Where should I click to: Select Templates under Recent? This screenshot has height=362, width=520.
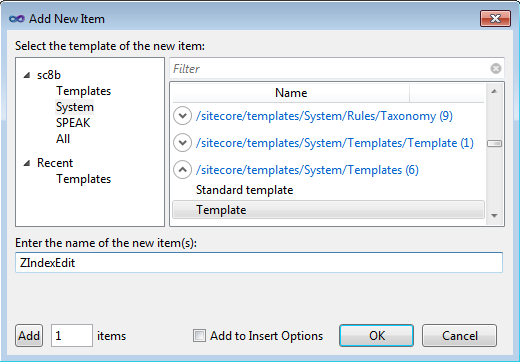(x=83, y=179)
